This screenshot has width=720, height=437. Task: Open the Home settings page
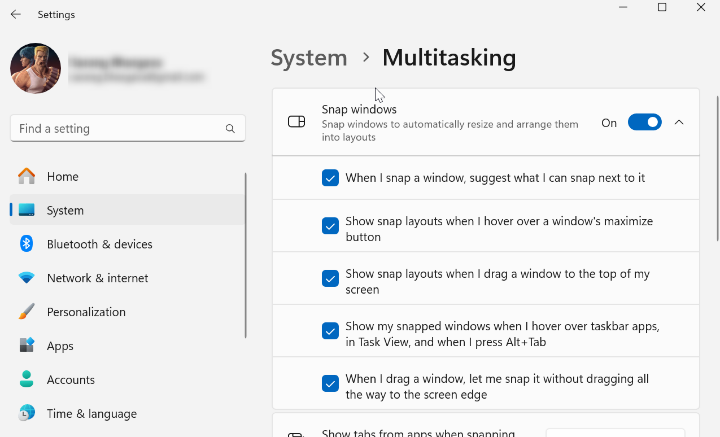click(x=127, y=176)
